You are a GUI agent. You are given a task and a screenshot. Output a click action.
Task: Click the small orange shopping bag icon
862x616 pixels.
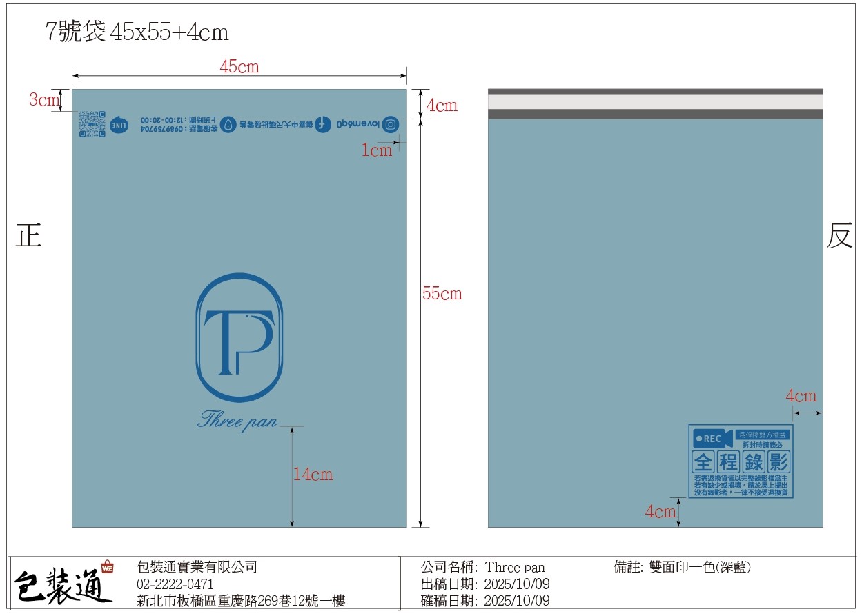point(107,567)
